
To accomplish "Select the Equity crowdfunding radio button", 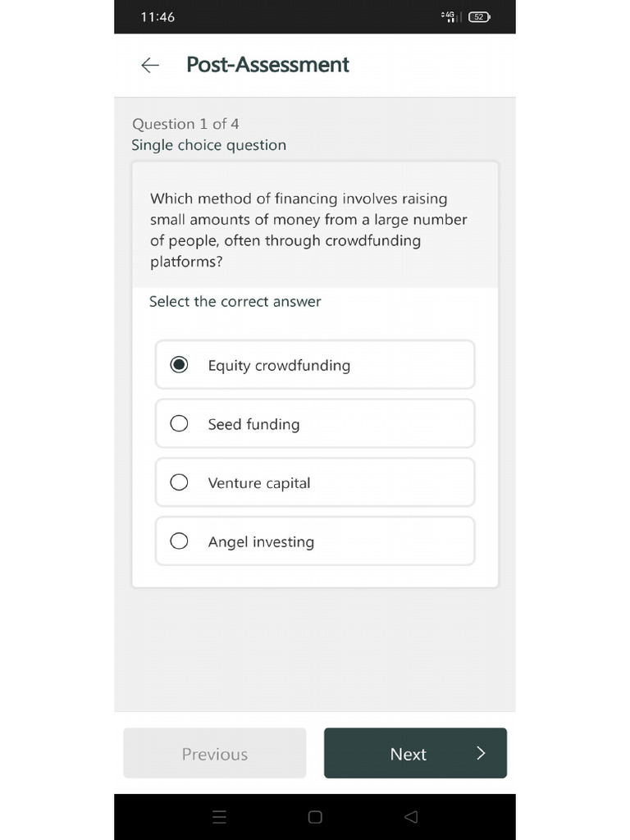I will (179, 365).
